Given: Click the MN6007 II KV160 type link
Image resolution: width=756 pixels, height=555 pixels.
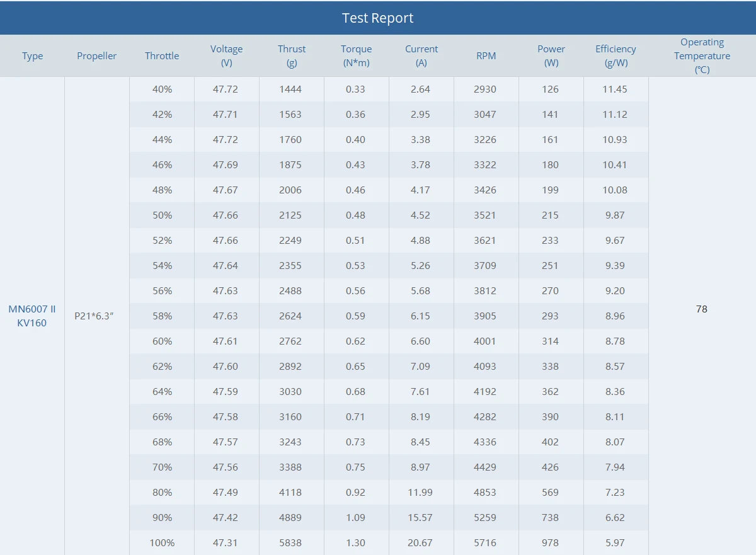Looking at the screenshot, I should [x=32, y=316].
